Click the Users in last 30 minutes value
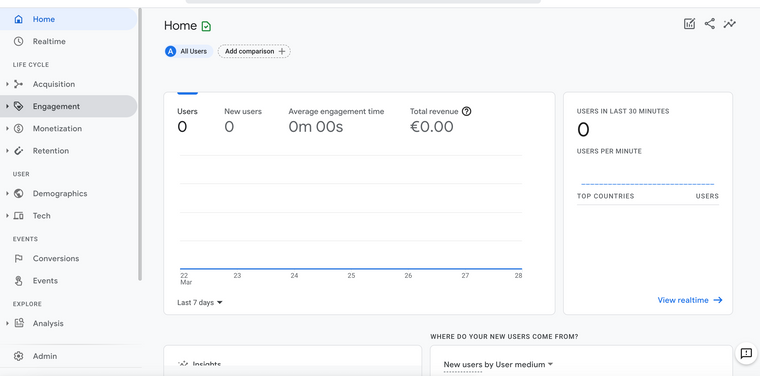The image size is (760, 376). (583, 130)
